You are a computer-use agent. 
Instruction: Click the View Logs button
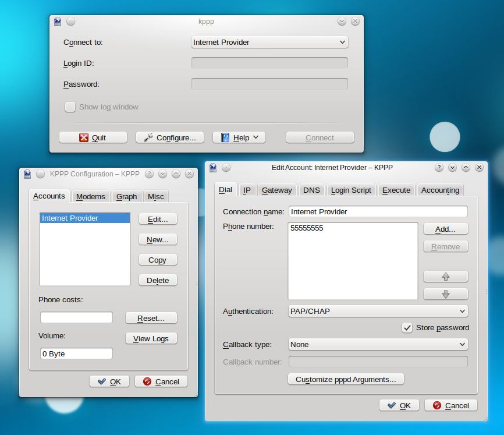pyautogui.click(x=151, y=338)
